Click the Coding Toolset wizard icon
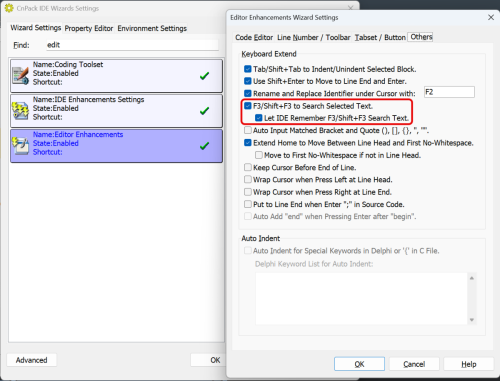Viewport: 500px width, 381px height. pyautogui.click(x=20, y=76)
